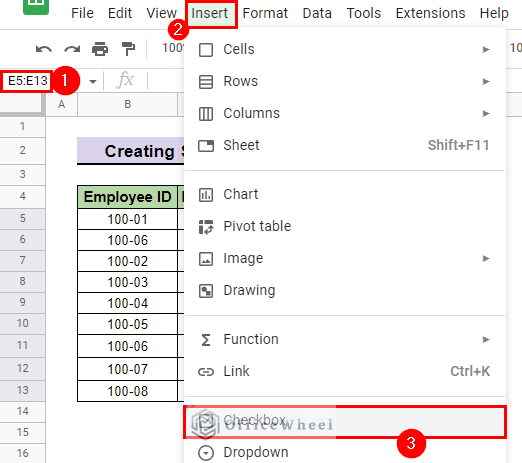Click the Employee ID header cell
Image resolution: width=522 pixels, height=463 pixels.
(128, 197)
